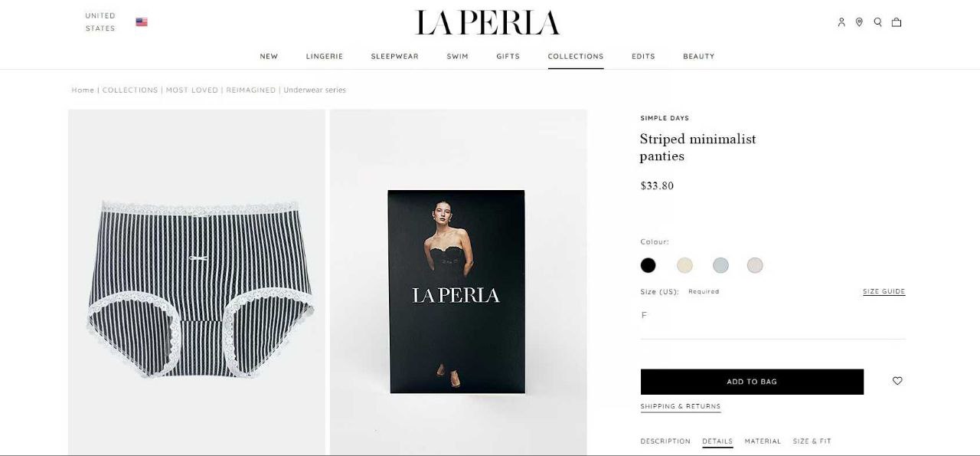Screen dimensions: 980x456
Task: Go to La Perla logo homepage
Action: (488, 23)
